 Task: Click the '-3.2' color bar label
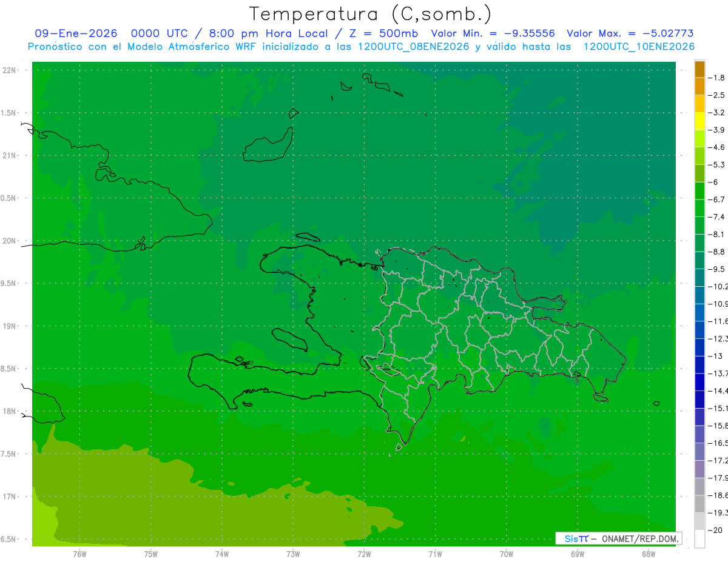click(718, 113)
